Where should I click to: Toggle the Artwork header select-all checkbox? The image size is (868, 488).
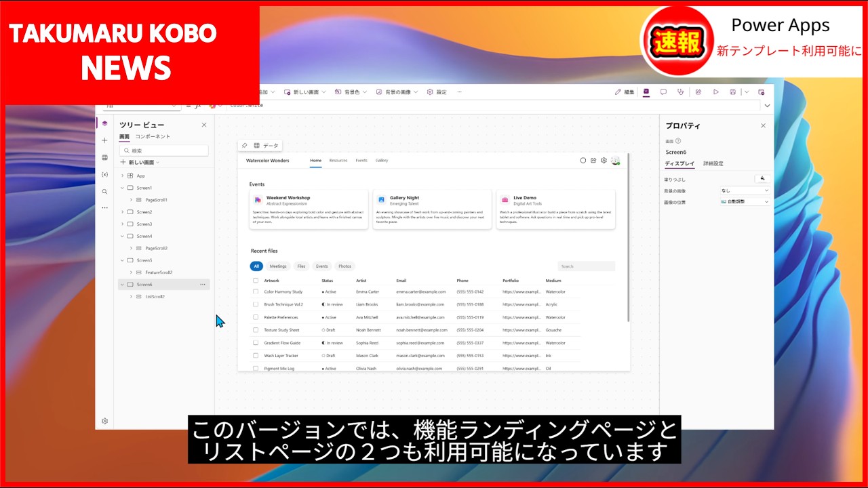pos(256,280)
